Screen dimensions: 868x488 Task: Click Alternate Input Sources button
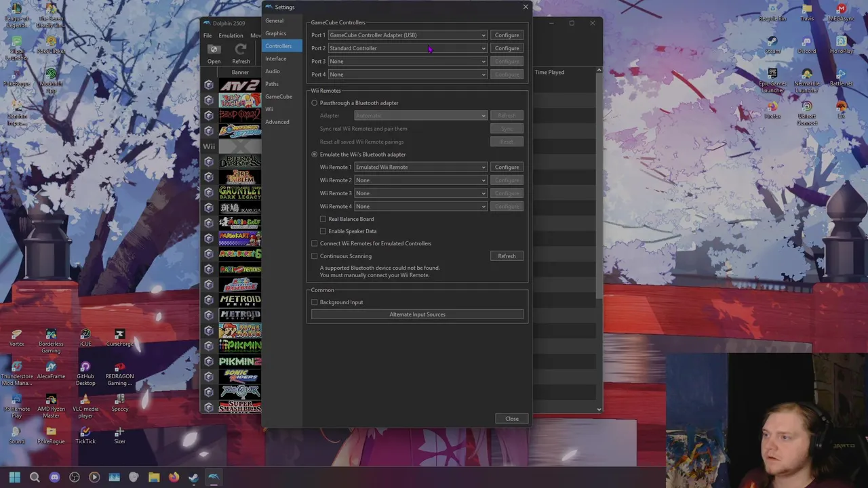click(x=417, y=314)
